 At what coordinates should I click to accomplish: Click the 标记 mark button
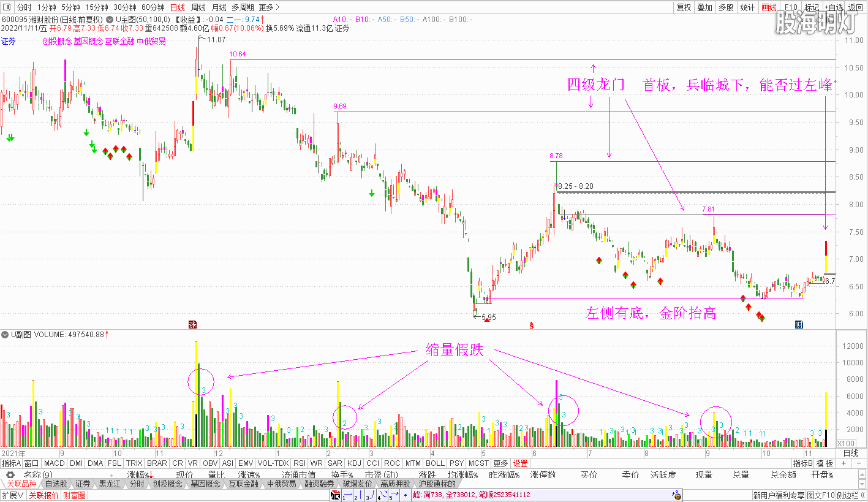coord(812,7)
